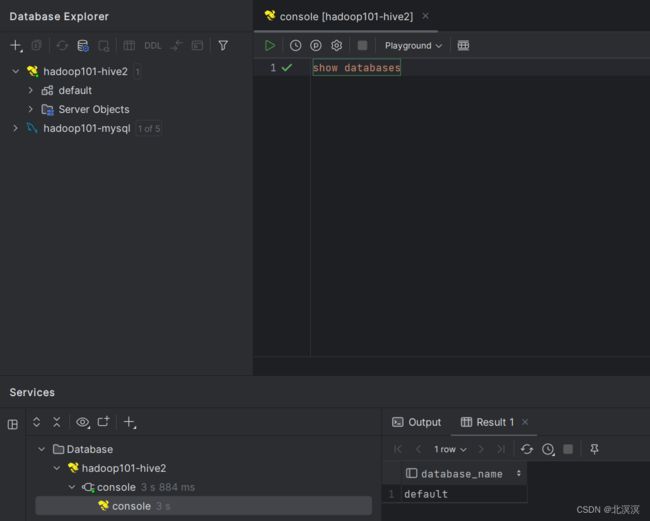Click Collapse All in Services toolbar
Screen dimensions: 650x521
coord(57,422)
